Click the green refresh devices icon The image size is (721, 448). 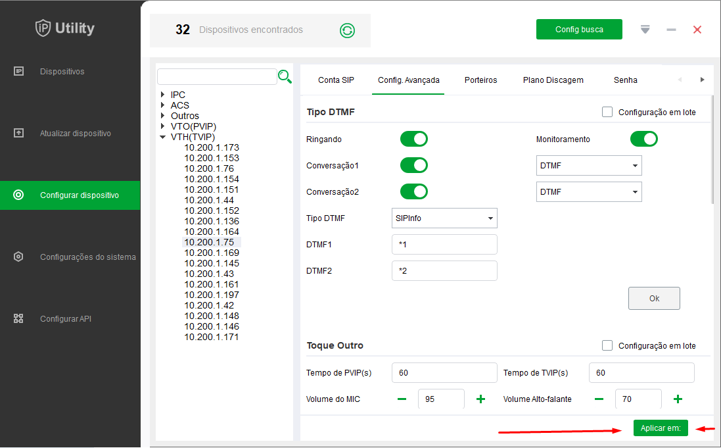(x=347, y=31)
